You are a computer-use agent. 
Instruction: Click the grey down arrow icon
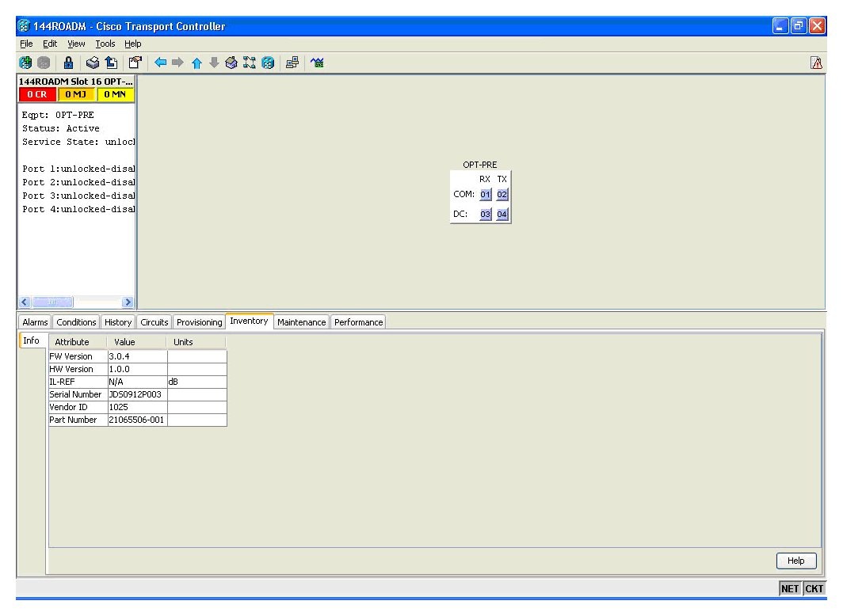pos(214,63)
